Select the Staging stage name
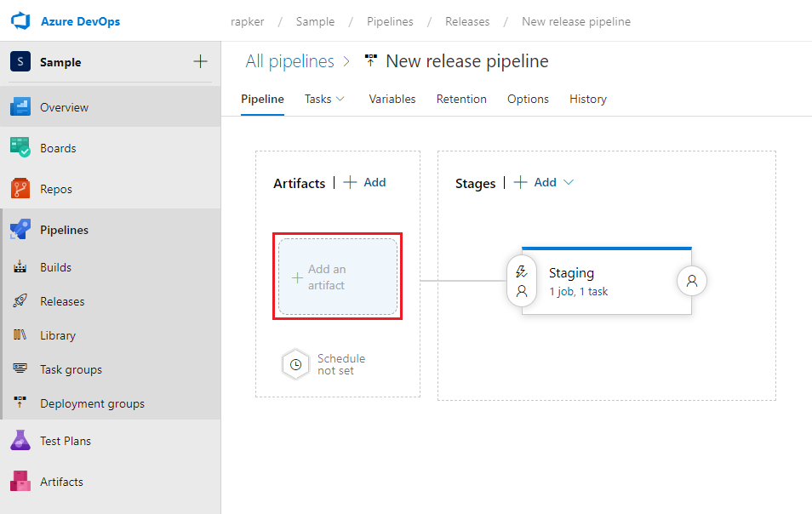812x514 pixels. click(x=571, y=273)
